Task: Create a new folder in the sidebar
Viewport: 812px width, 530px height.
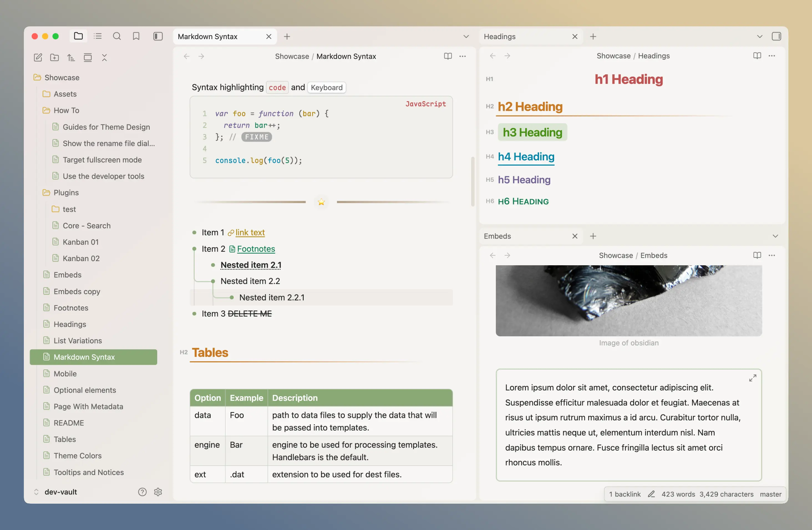Action: (54, 57)
